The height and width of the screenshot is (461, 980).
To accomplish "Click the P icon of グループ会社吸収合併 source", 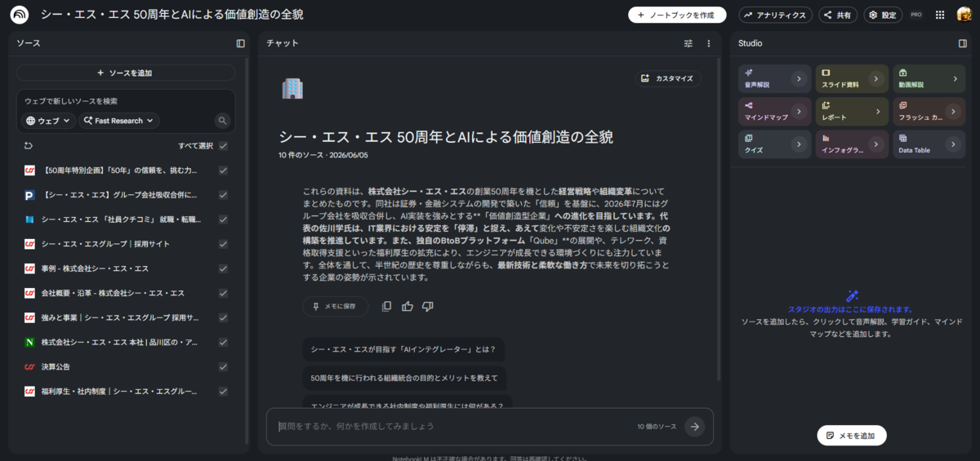I will click(x=29, y=195).
